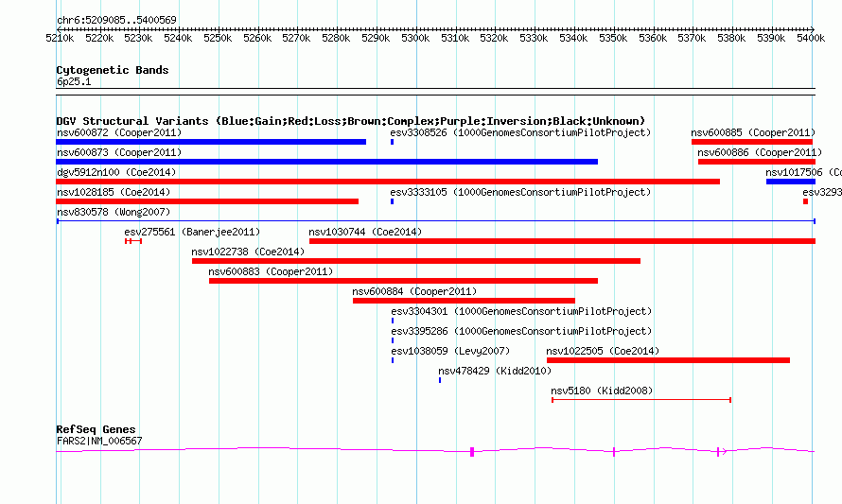This screenshot has height=504, width=842.
Task: Select the nsv5180 (Kidd2008) thin red line
Action: click(x=641, y=400)
